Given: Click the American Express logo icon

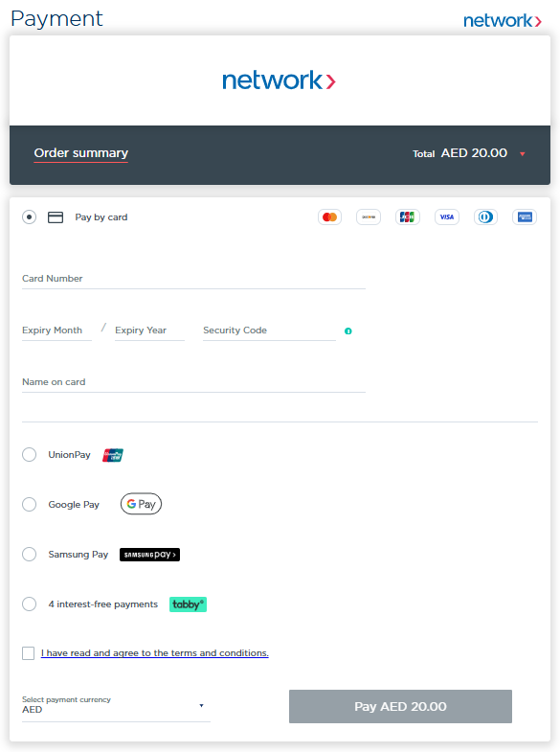Looking at the screenshot, I should point(525,217).
